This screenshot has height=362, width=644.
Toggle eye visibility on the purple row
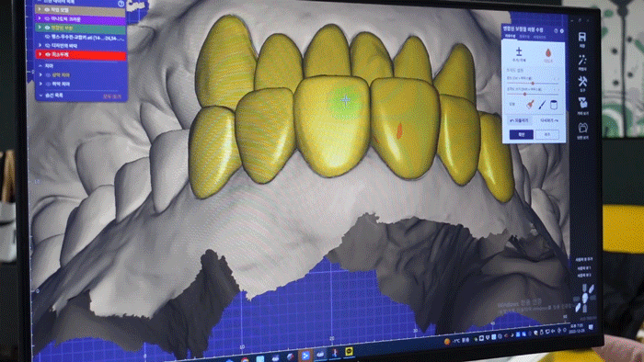pos(47,19)
